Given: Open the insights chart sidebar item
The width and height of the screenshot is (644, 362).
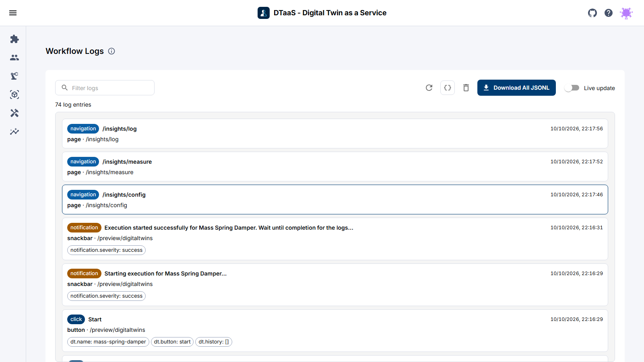Looking at the screenshot, I should [x=14, y=132].
